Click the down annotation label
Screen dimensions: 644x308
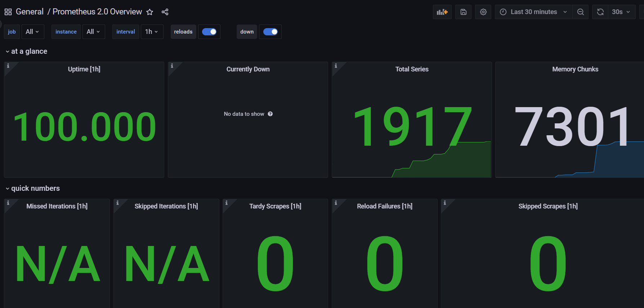point(247,32)
